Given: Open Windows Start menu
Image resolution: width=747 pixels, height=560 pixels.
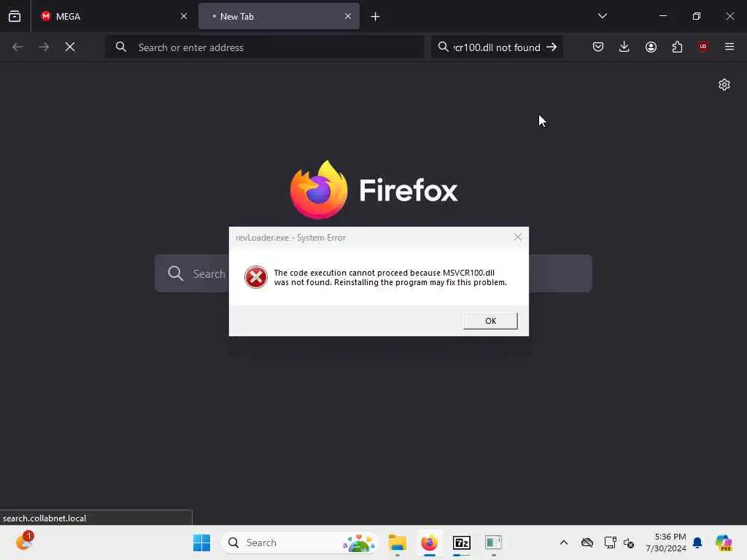Looking at the screenshot, I should coord(201,542).
